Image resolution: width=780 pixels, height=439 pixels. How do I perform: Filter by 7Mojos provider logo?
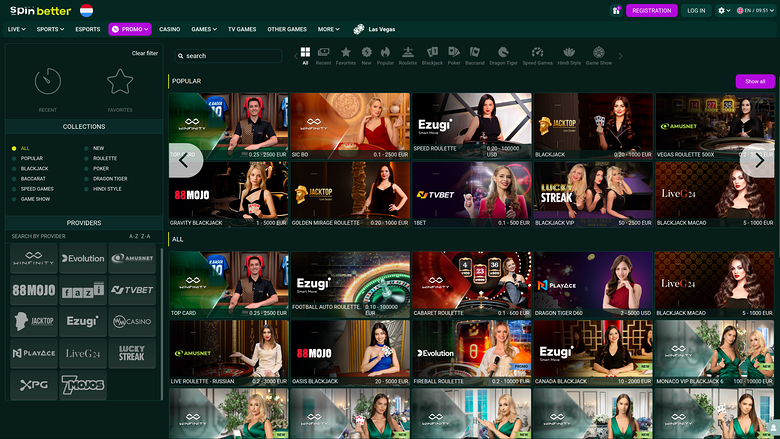click(83, 385)
